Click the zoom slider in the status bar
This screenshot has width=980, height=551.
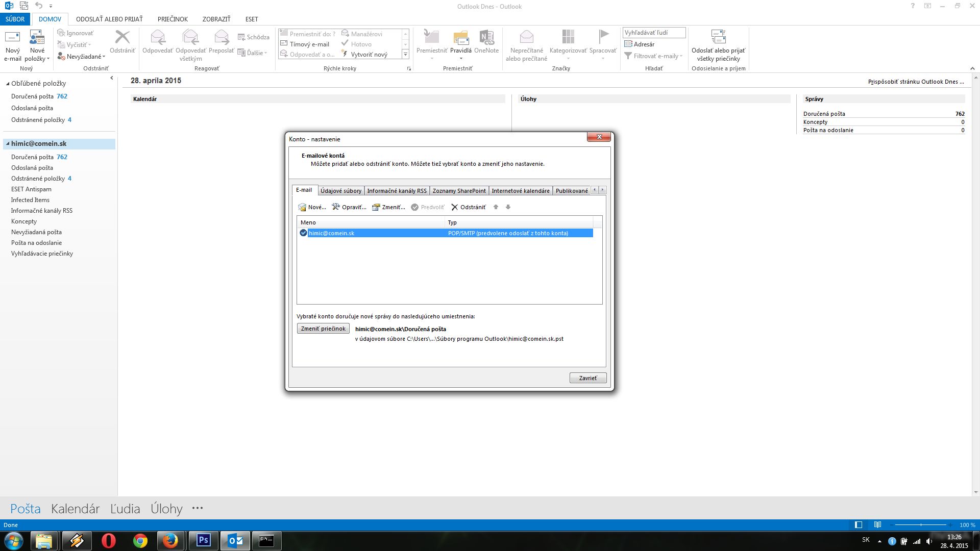coord(921,525)
